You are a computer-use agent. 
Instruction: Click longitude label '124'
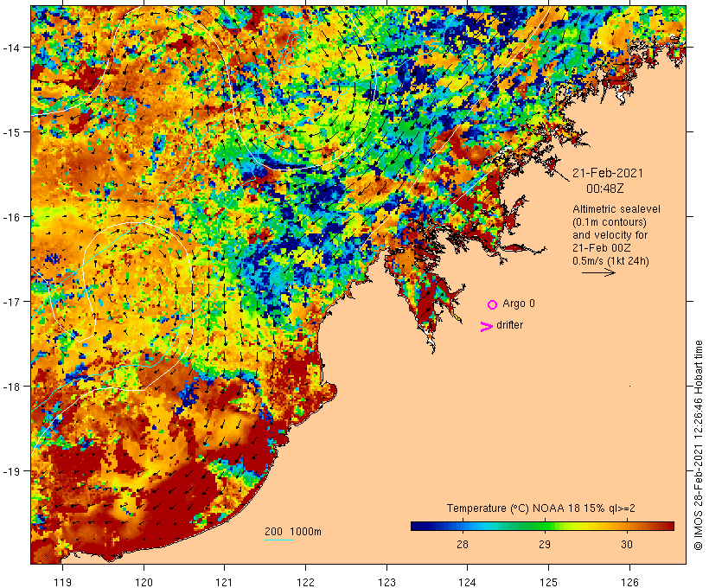[468, 582]
